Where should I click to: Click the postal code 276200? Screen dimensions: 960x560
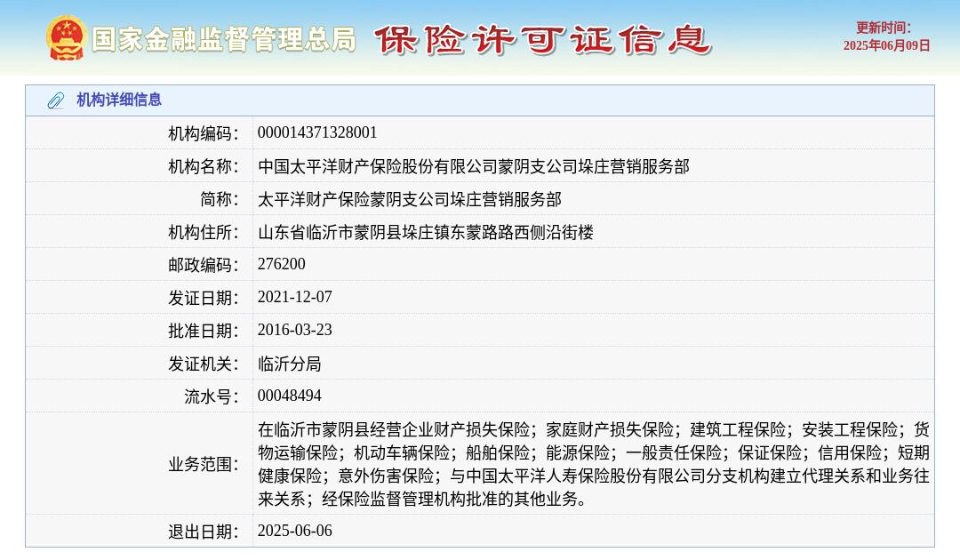[281, 264]
